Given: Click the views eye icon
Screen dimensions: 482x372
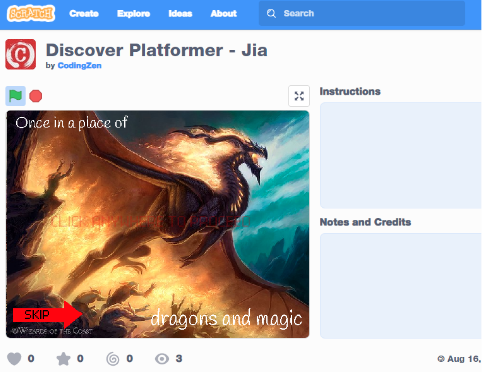Looking at the screenshot, I should click(162, 359).
